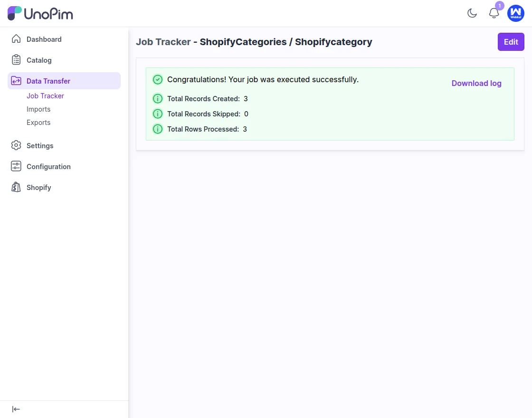Collapse the sidebar using bottom-left icon
The width and height of the screenshot is (532, 418).
[16, 409]
